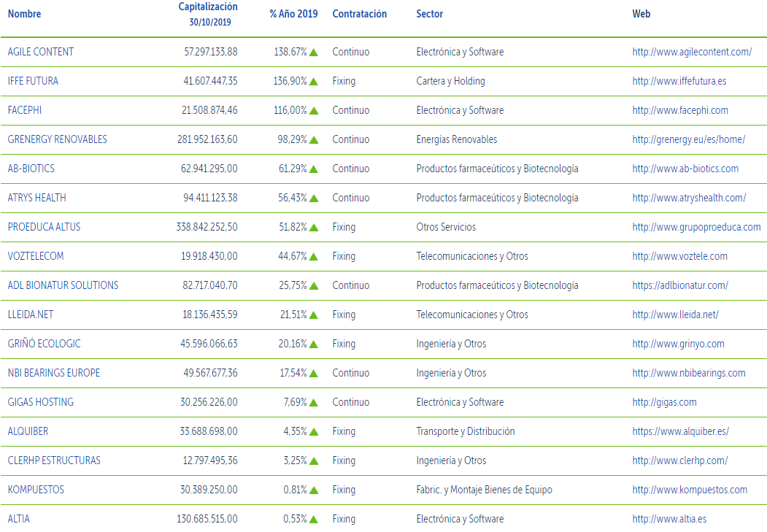Visit http://www.clerhp.com/ web link

(679, 460)
